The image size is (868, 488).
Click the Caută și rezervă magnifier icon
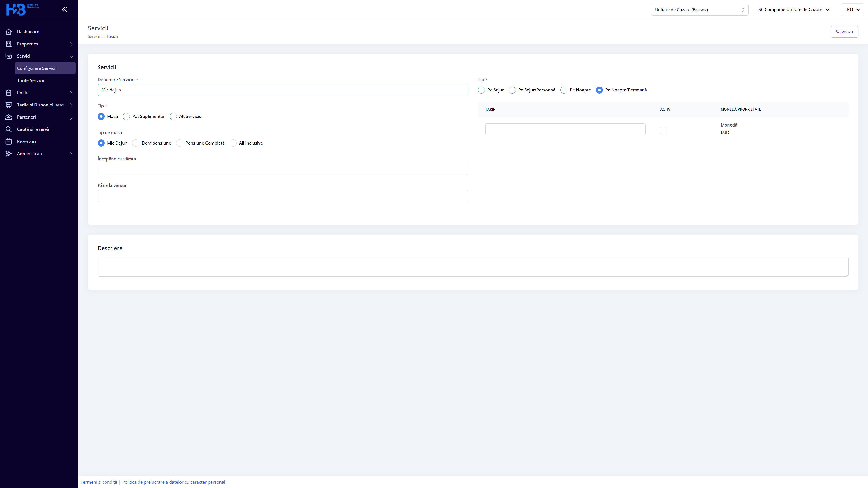pyautogui.click(x=9, y=129)
